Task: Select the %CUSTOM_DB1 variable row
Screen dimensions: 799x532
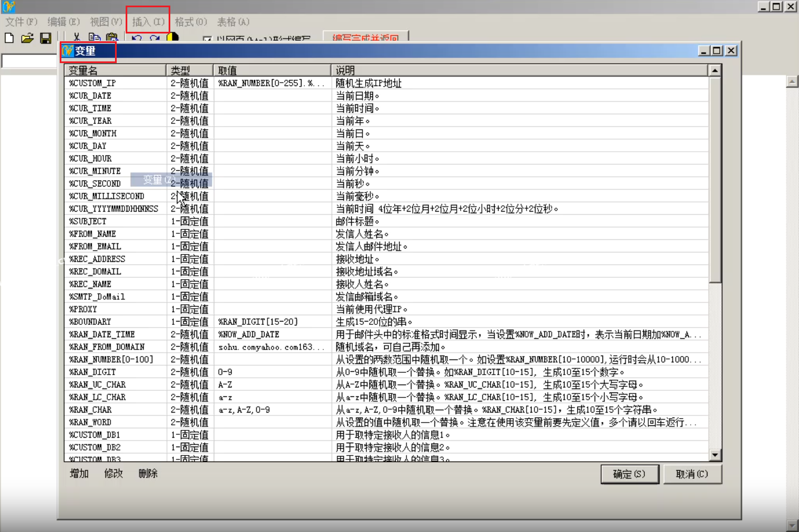Action: point(386,435)
